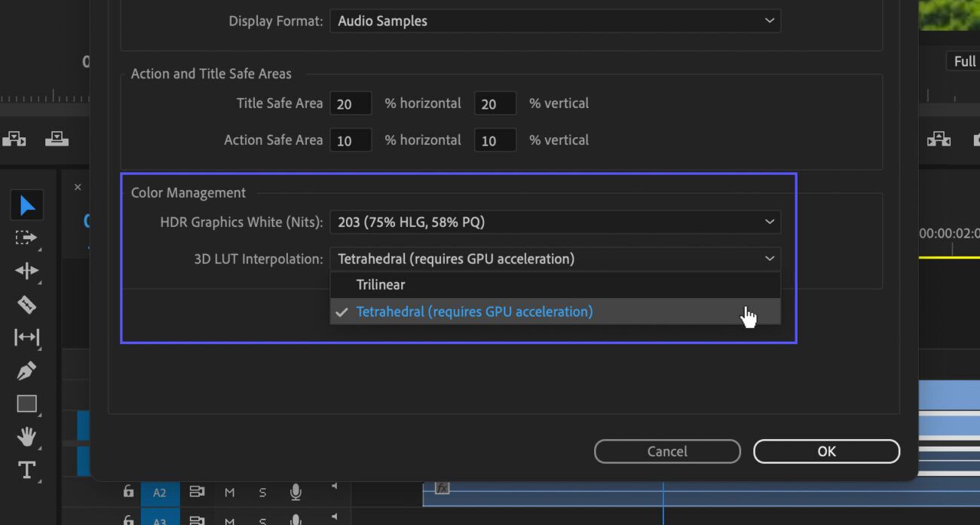980x525 pixels.
Task: Activate the Ripple Edit tool
Action: coord(26,271)
